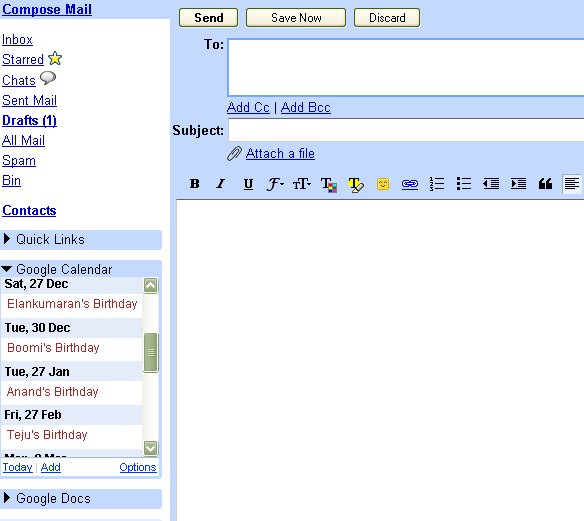Open the Spam folder

19,161
